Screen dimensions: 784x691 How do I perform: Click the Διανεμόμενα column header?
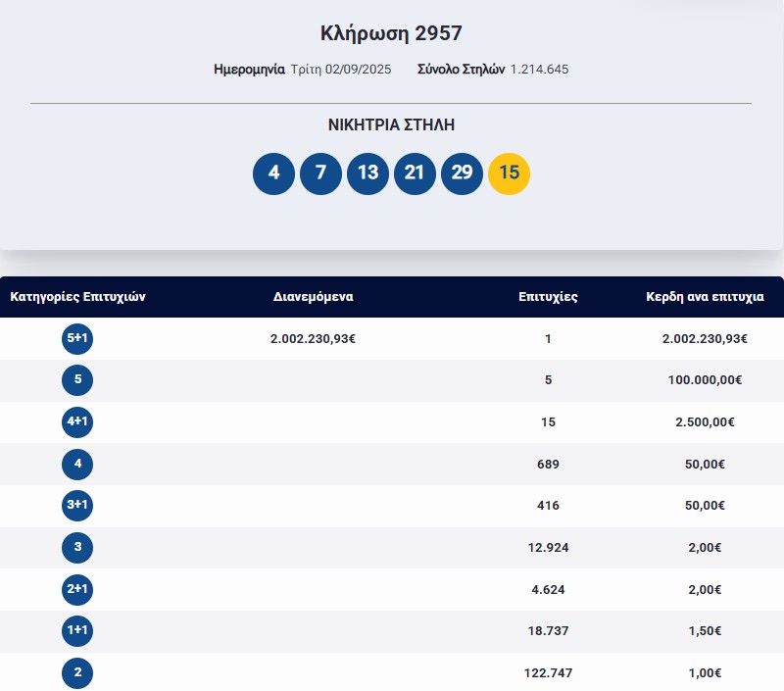(x=313, y=297)
